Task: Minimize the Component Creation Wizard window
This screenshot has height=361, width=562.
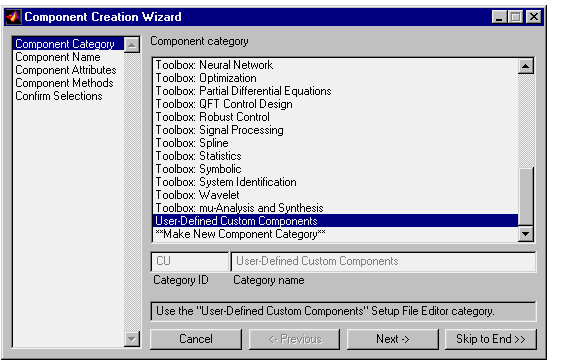Action: (x=499, y=17)
